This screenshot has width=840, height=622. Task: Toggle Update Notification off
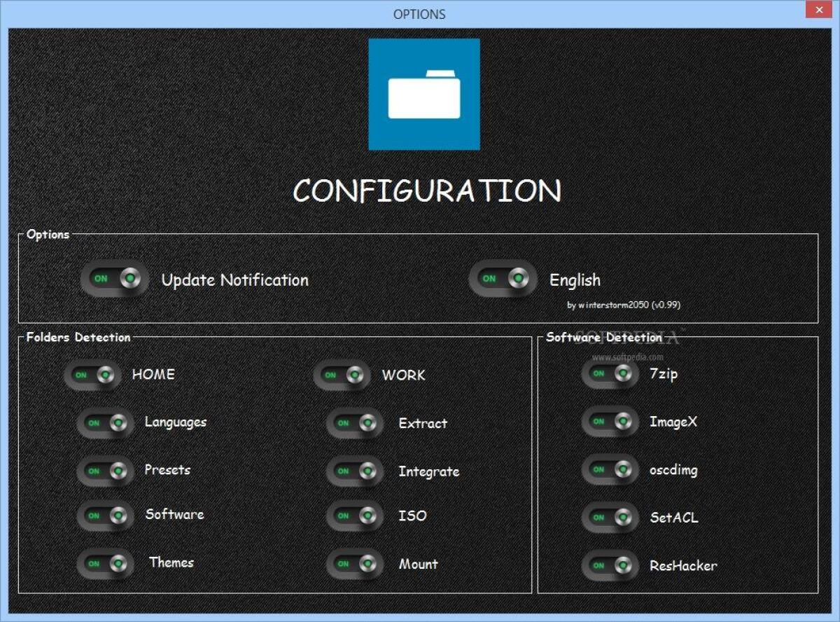113,278
